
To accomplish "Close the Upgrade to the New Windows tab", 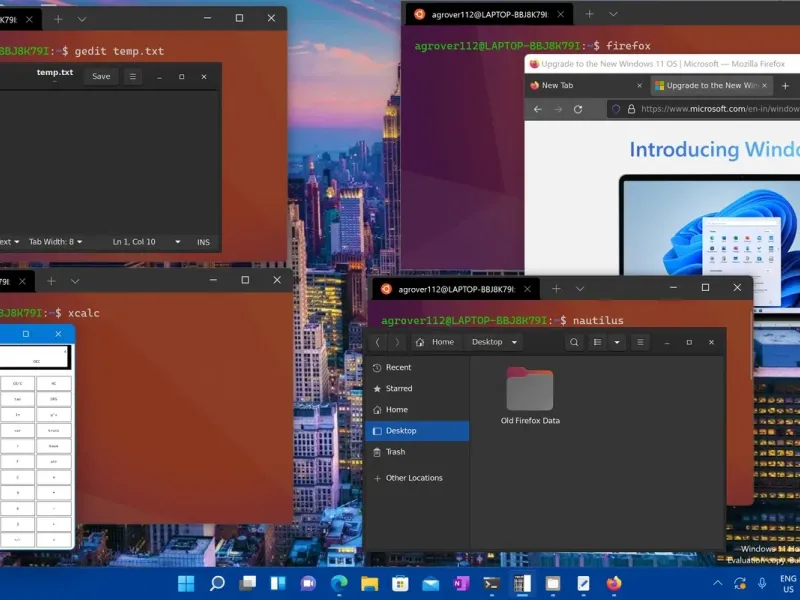I will [x=764, y=86].
